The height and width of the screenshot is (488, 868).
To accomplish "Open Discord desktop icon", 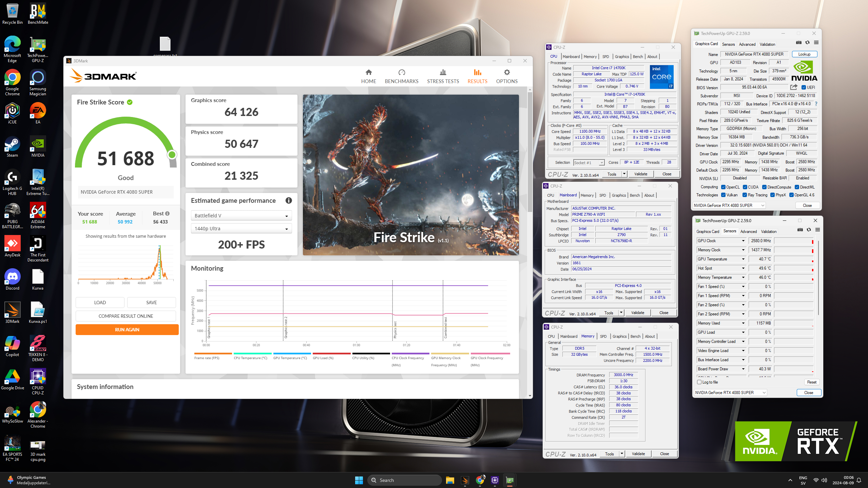I will pos(12,280).
